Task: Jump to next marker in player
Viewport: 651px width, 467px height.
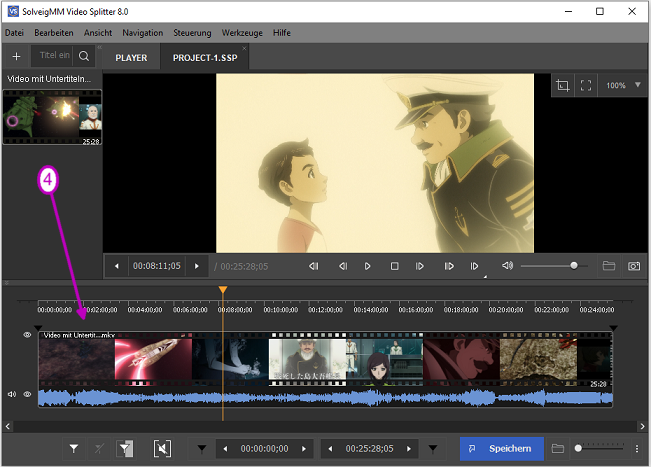Action: [474, 266]
